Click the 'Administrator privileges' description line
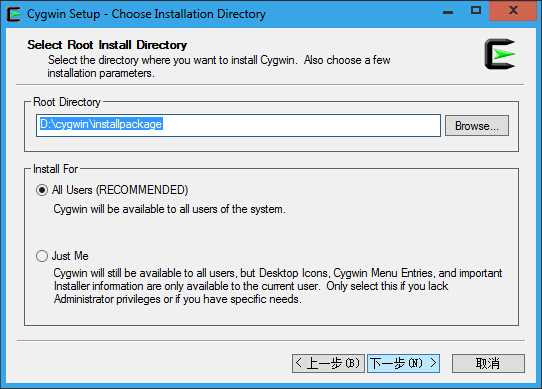The image size is (542, 389). [177, 299]
